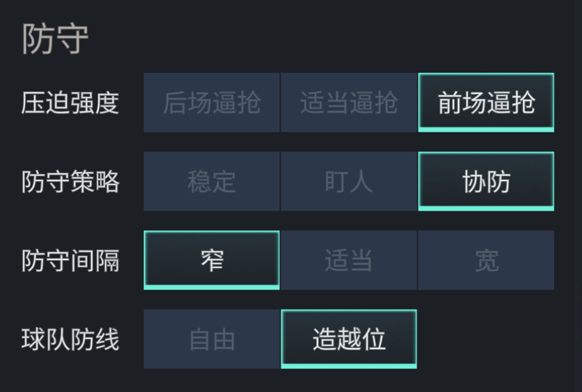Click the 球队防线 row label
This screenshot has height=392, width=582.
point(70,339)
